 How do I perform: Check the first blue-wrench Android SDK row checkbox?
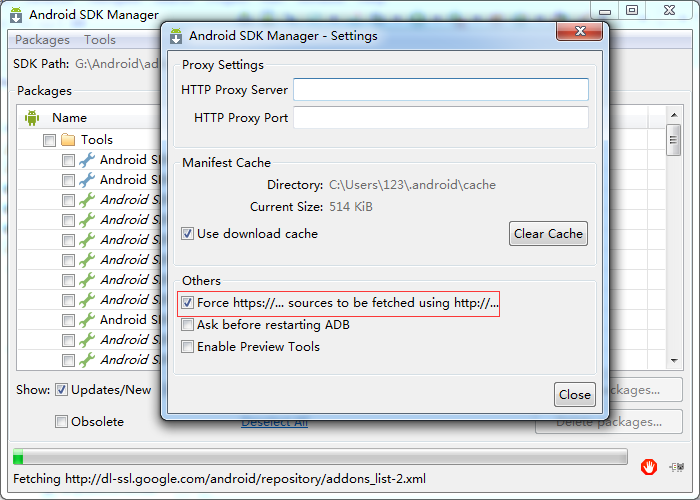point(68,160)
